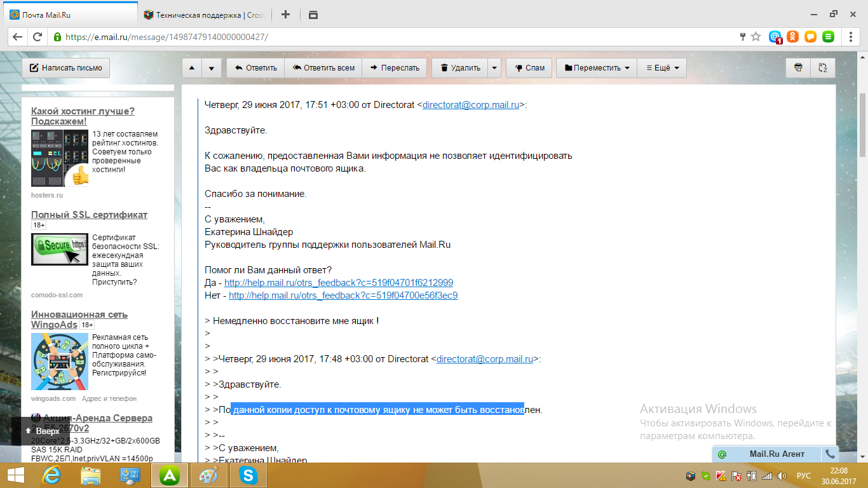Go to the next message (down arrow)
Screen dimensions: 868x488
click(x=212, y=68)
